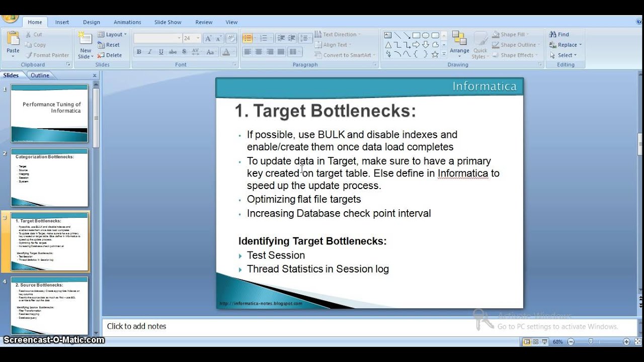Click the Copy command
This screenshot has height=362, width=644.
(x=35, y=45)
